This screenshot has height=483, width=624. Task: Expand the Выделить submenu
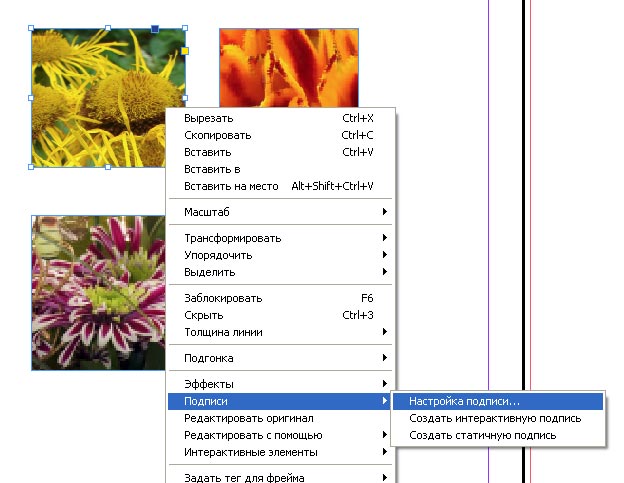click(x=280, y=272)
